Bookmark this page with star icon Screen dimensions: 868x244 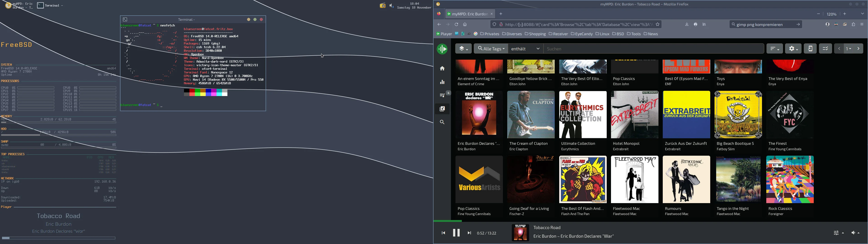[x=657, y=25]
